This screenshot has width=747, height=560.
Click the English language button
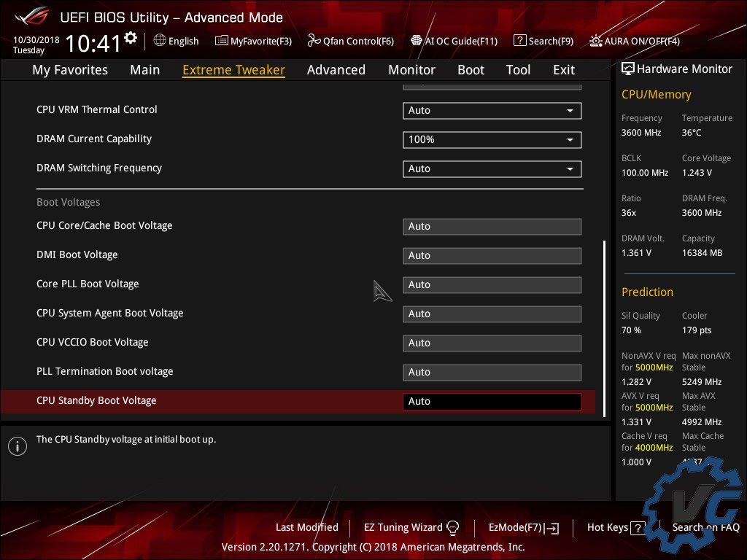(183, 42)
